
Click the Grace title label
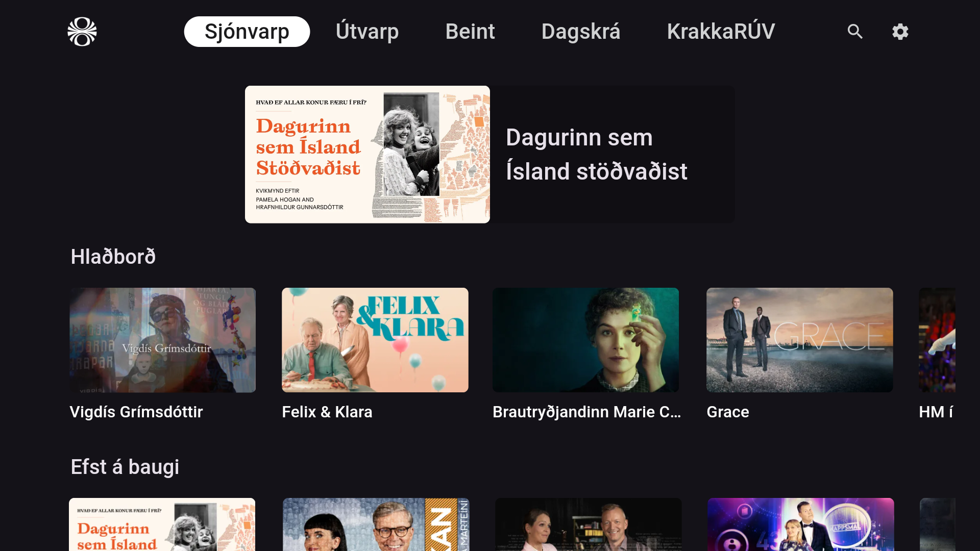(x=728, y=412)
